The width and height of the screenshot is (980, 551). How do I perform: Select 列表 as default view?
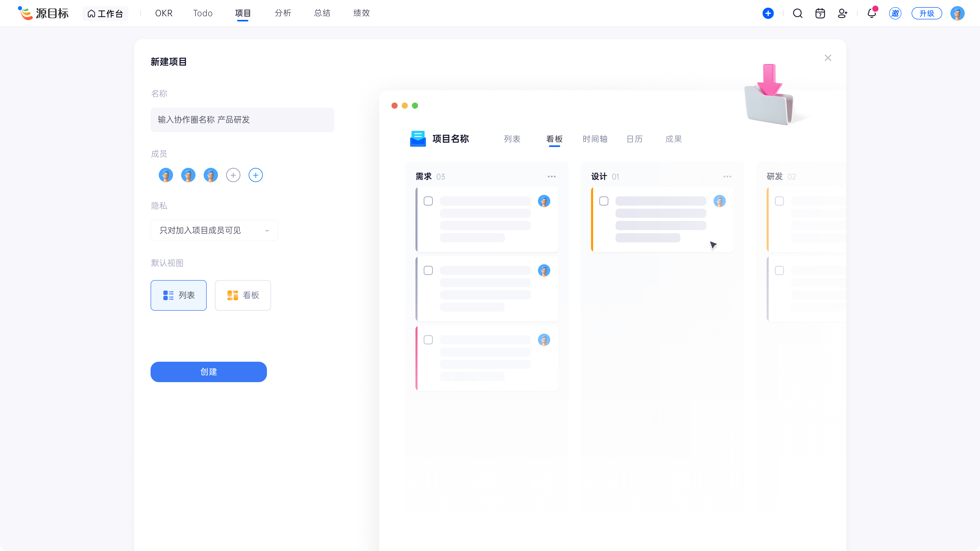[178, 295]
